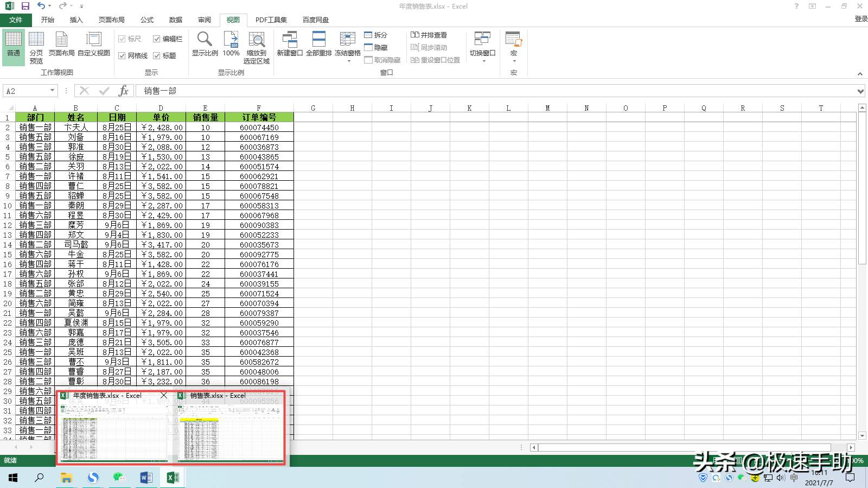
Task: Set zoom to 100%
Action: coord(231,45)
